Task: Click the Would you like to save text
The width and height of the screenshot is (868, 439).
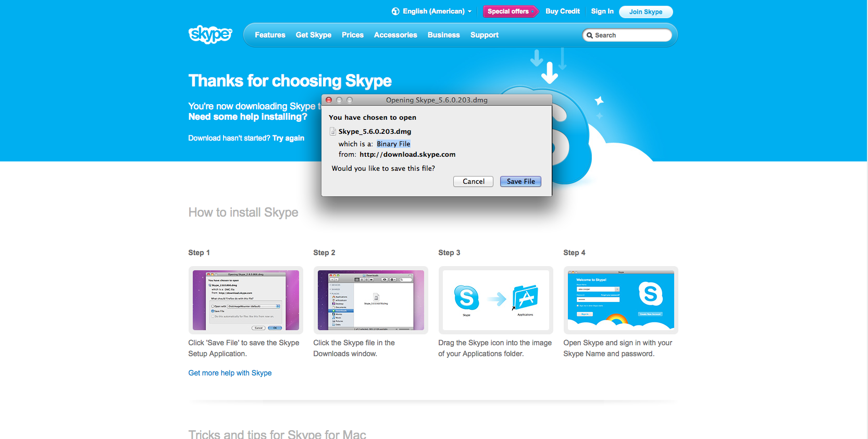Action: pyautogui.click(x=383, y=169)
